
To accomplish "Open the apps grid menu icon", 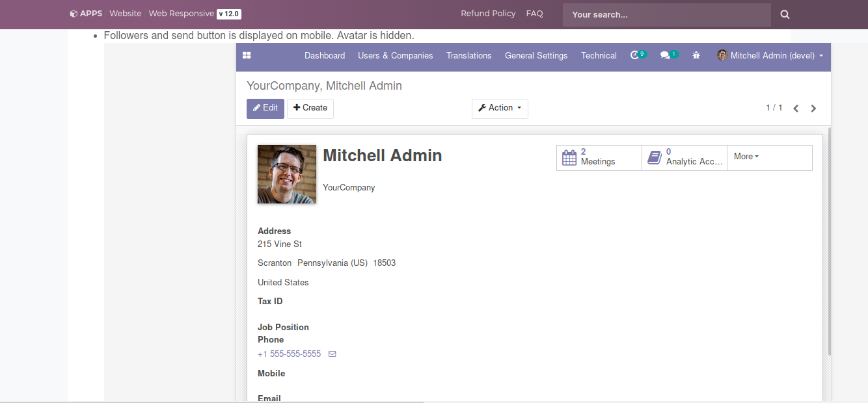I will click(x=247, y=56).
